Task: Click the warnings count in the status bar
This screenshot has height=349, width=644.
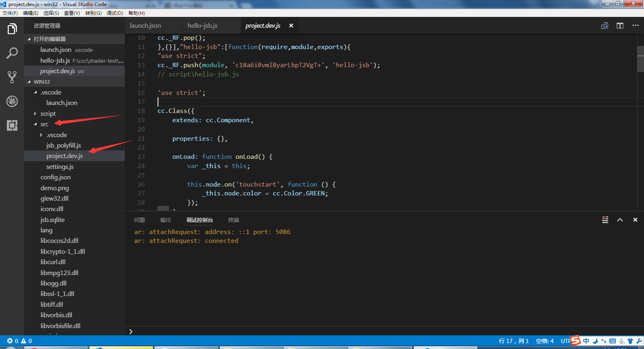Action: tap(27, 341)
